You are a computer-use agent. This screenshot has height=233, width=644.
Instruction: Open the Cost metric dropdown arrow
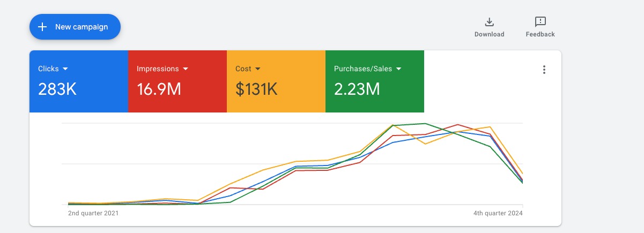point(257,69)
